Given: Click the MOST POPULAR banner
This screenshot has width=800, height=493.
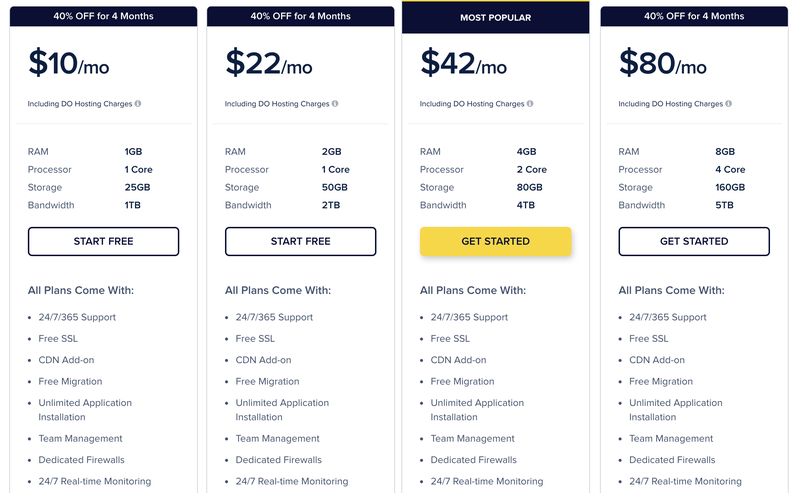Looking at the screenshot, I should pyautogui.click(x=495, y=18).
